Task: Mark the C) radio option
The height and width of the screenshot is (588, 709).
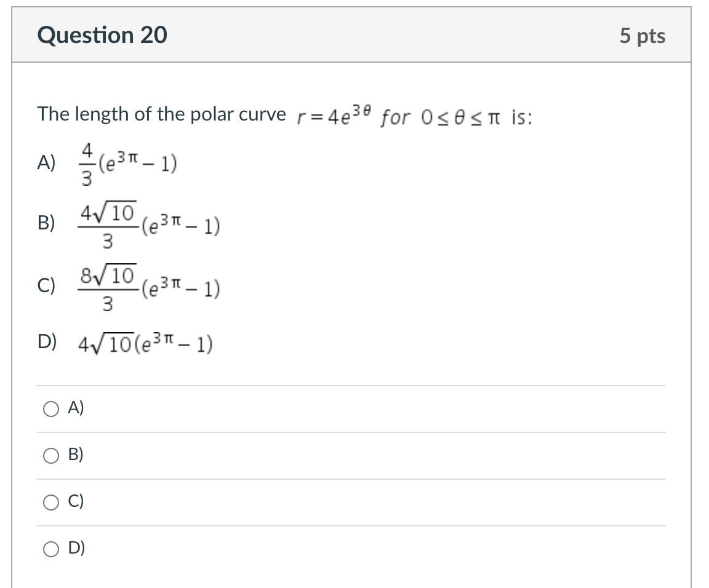Action: [x=50, y=502]
